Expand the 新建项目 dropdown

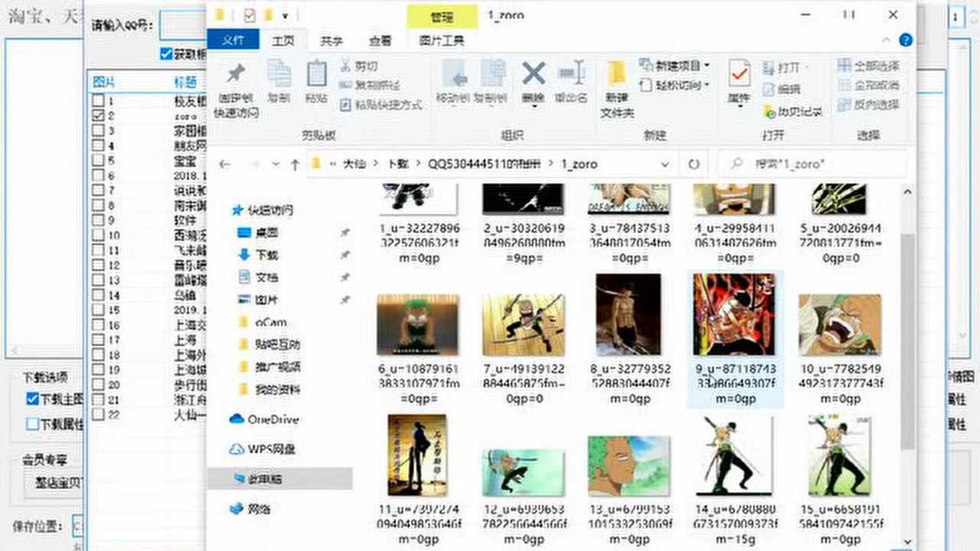(706, 66)
